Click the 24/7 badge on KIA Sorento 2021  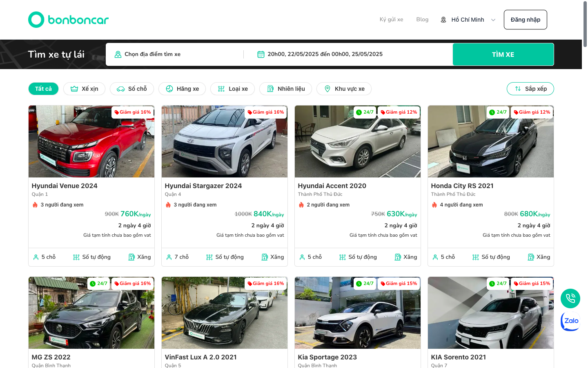tap(498, 283)
